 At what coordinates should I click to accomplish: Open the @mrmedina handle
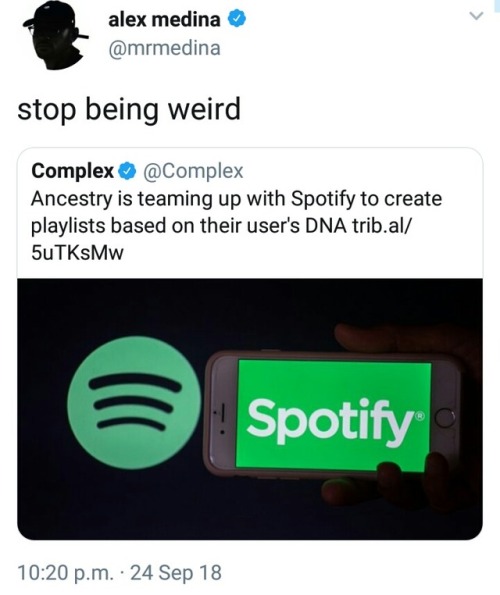point(164,49)
